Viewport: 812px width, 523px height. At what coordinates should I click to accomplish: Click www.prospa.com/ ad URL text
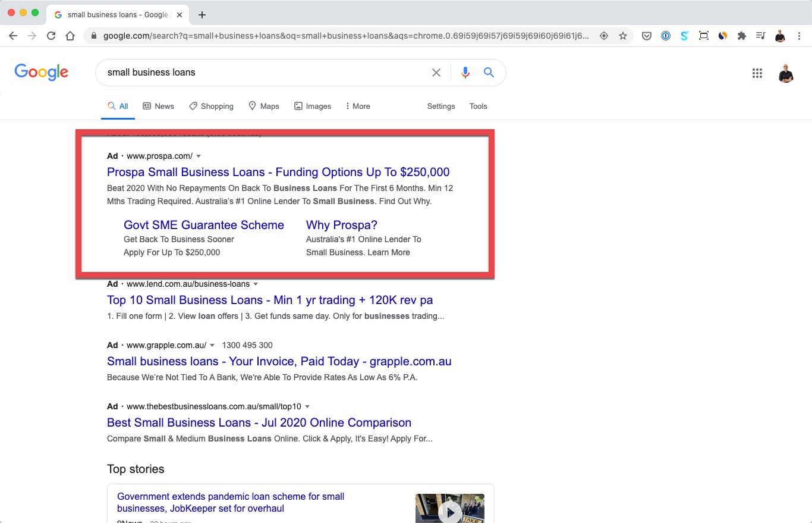(159, 156)
